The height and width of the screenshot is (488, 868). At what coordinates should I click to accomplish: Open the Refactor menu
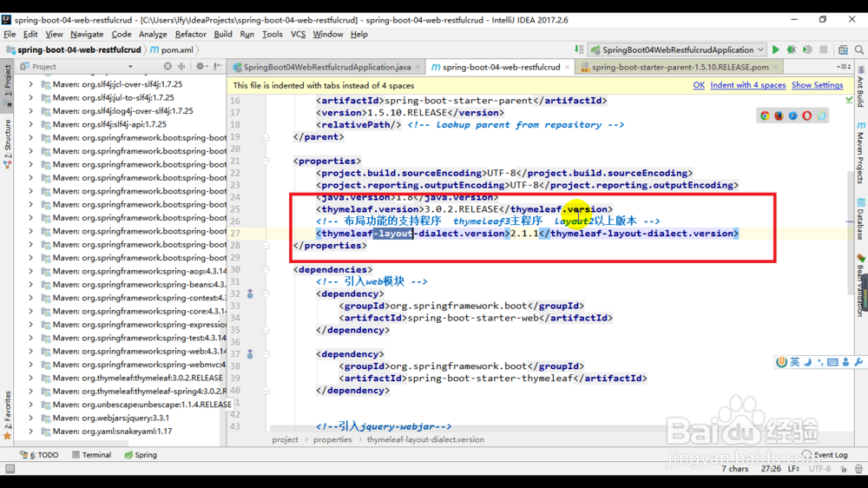190,35
